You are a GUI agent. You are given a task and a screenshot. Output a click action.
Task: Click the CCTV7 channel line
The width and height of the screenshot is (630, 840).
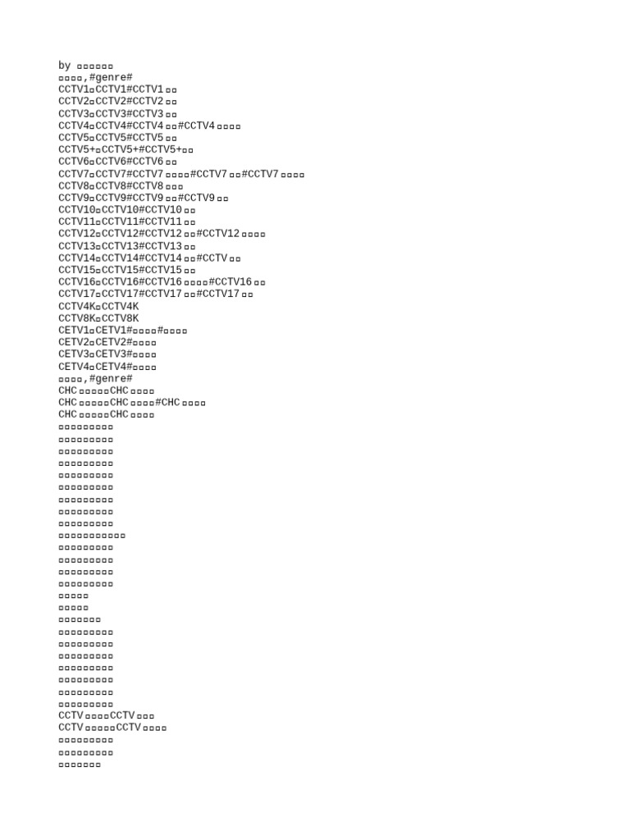tap(181, 174)
